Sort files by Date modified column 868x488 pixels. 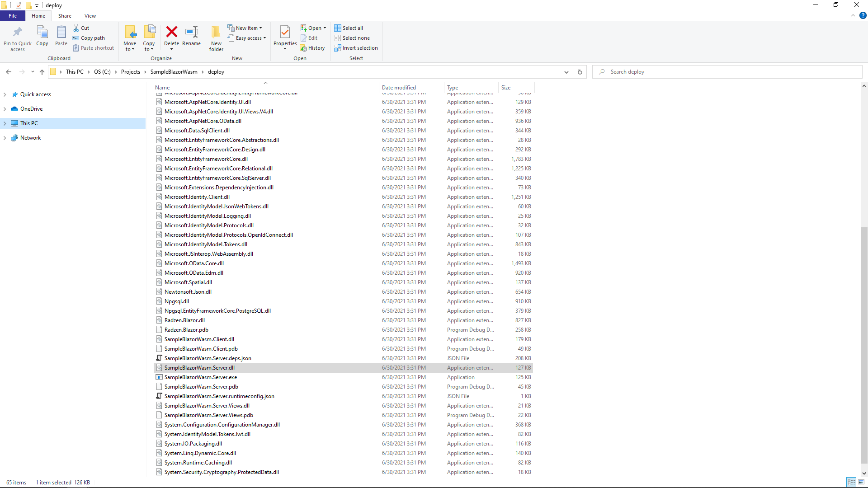[x=411, y=88]
